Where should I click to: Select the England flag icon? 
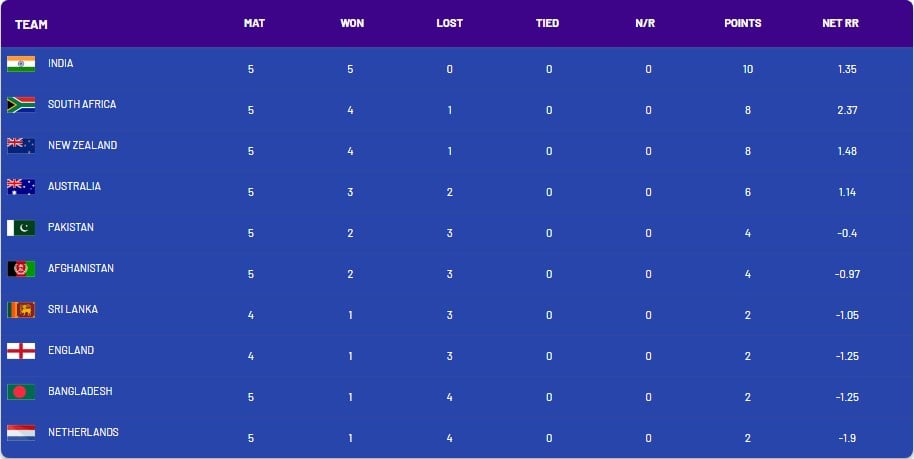point(21,351)
